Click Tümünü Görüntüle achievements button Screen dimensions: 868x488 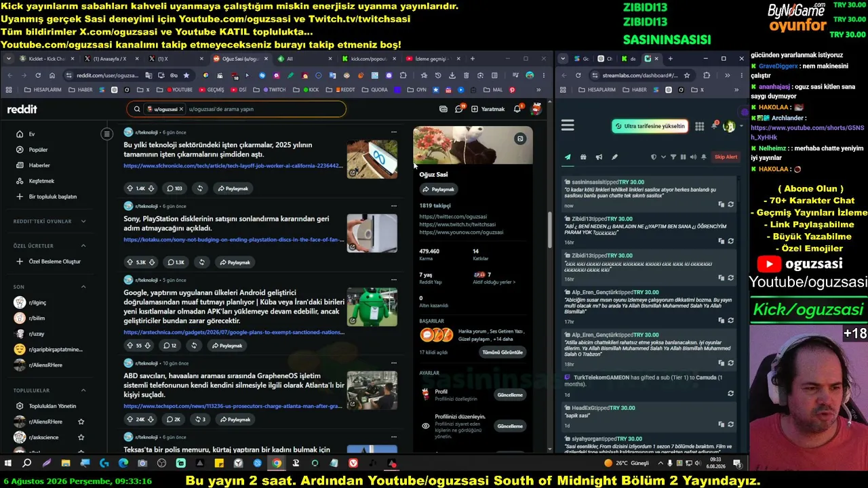(x=502, y=352)
